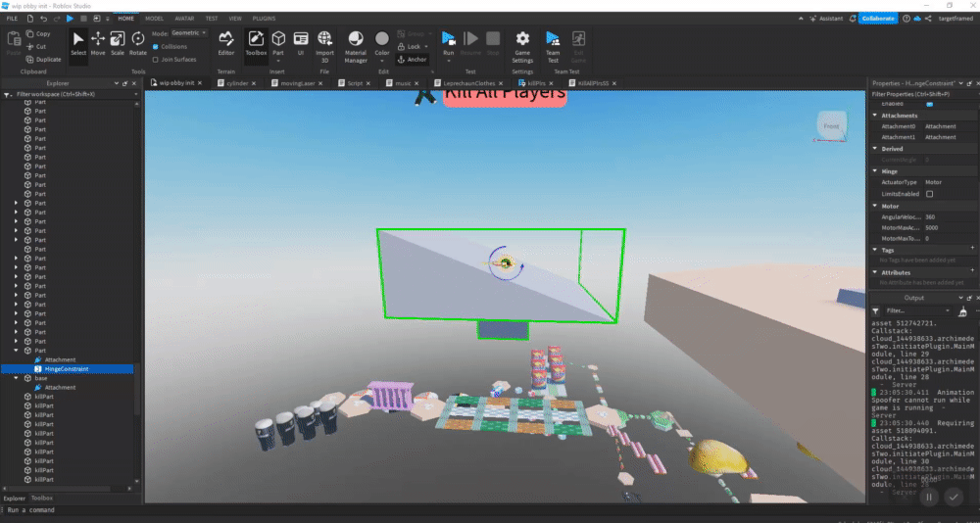Select the base item in Explorer
Image resolution: width=980 pixels, height=523 pixels.
[40, 378]
